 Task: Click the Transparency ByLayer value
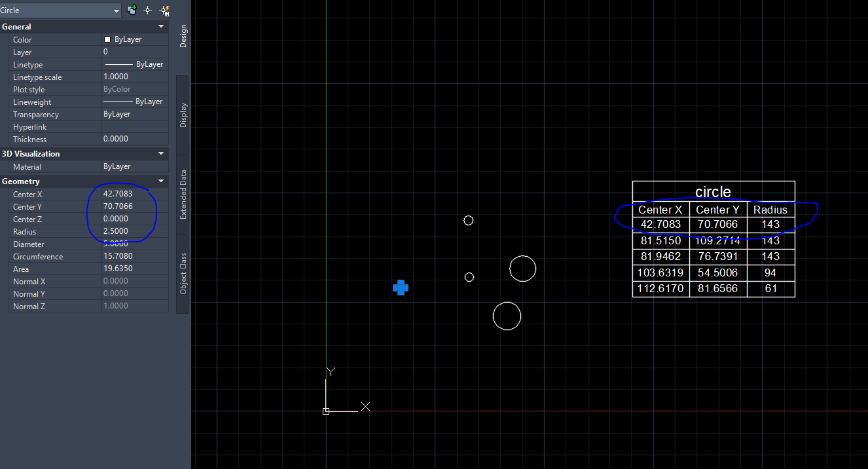pyautogui.click(x=135, y=114)
